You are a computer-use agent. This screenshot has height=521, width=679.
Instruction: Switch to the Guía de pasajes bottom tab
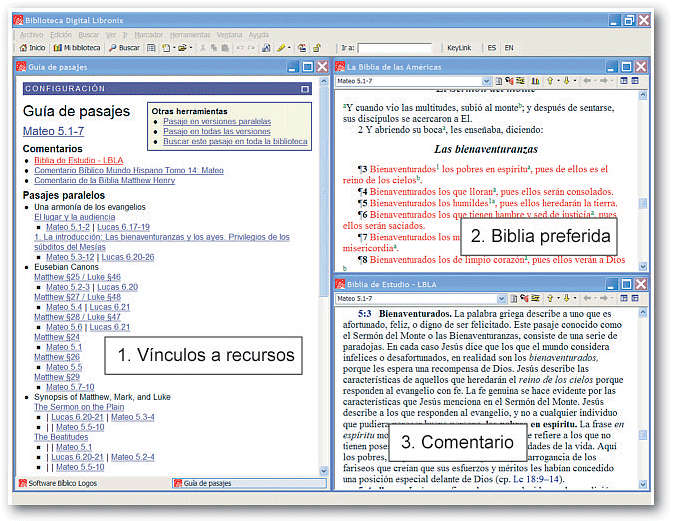249,483
